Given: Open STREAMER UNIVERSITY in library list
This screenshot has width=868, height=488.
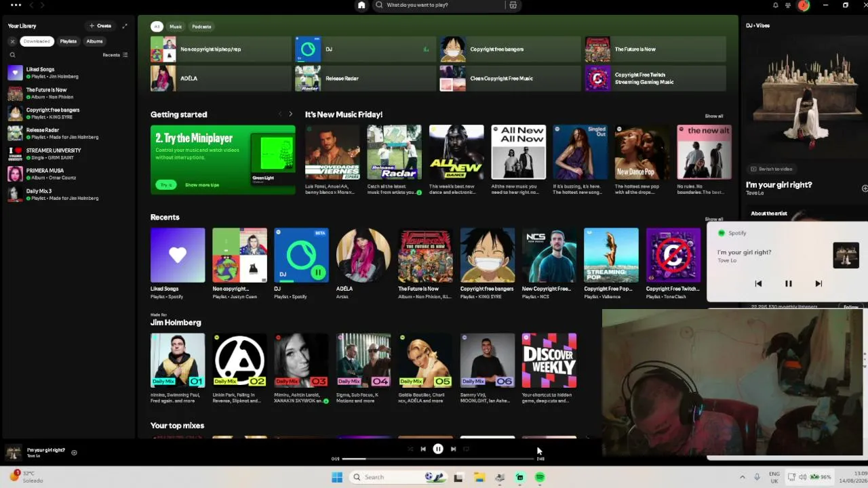Looking at the screenshot, I should [x=68, y=154].
